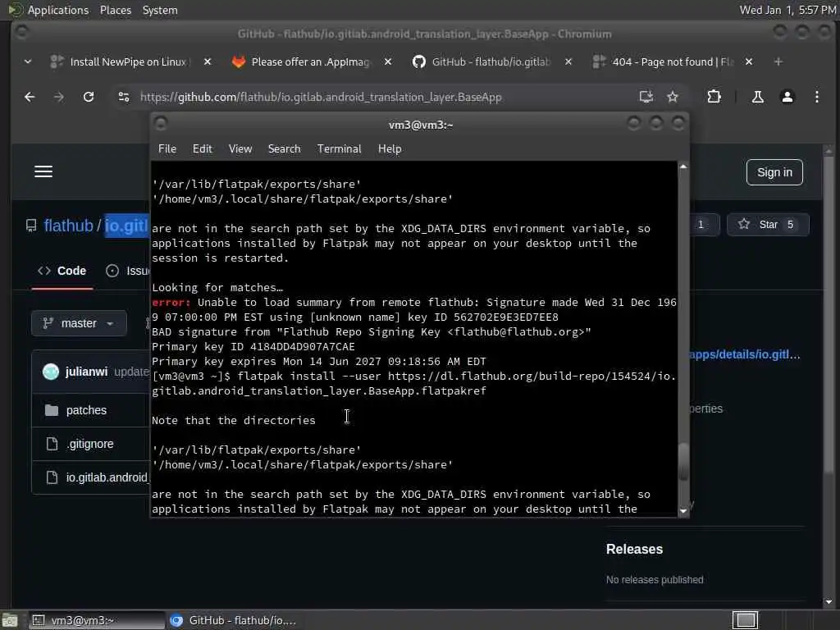Image resolution: width=840 pixels, height=630 pixels.
Task: Open the Chromium extensions puzzle icon
Action: pos(714,97)
